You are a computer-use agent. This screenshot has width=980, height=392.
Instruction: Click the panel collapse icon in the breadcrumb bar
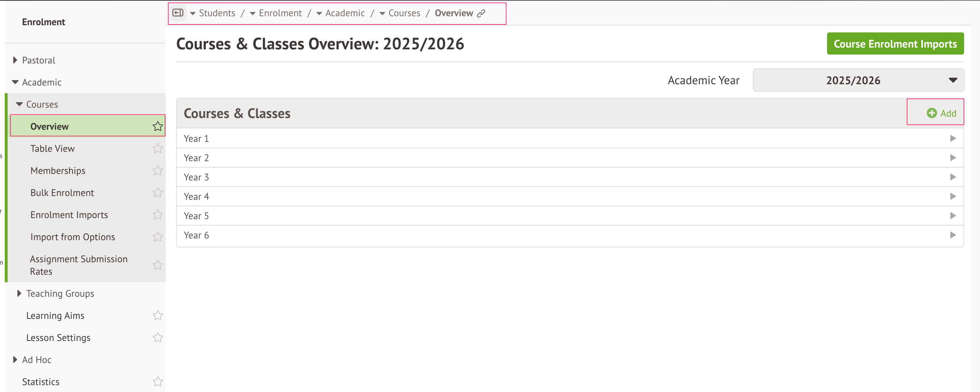pyautogui.click(x=177, y=12)
